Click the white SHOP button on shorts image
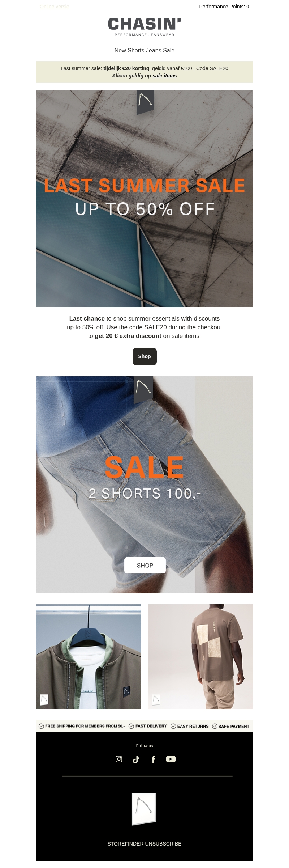The image size is (289, 868). click(x=145, y=565)
